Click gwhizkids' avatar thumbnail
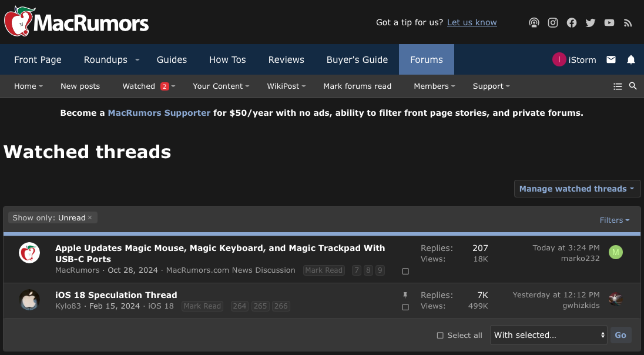The width and height of the screenshot is (644, 355). point(616,299)
